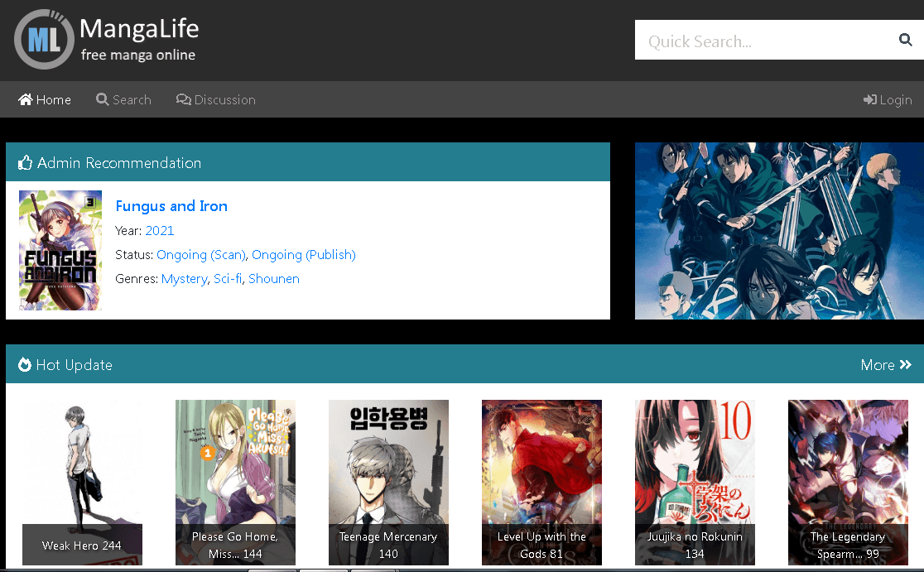Focus the Quick Search input field

(x=766, y=40)
